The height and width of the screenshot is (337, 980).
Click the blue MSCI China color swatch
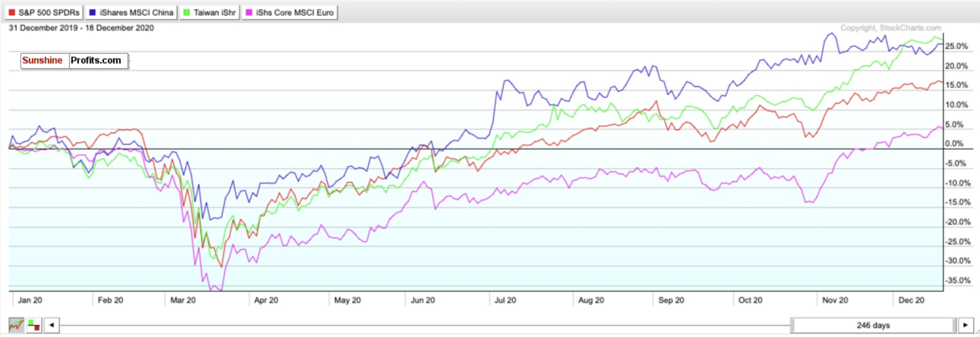pos(93,13)
